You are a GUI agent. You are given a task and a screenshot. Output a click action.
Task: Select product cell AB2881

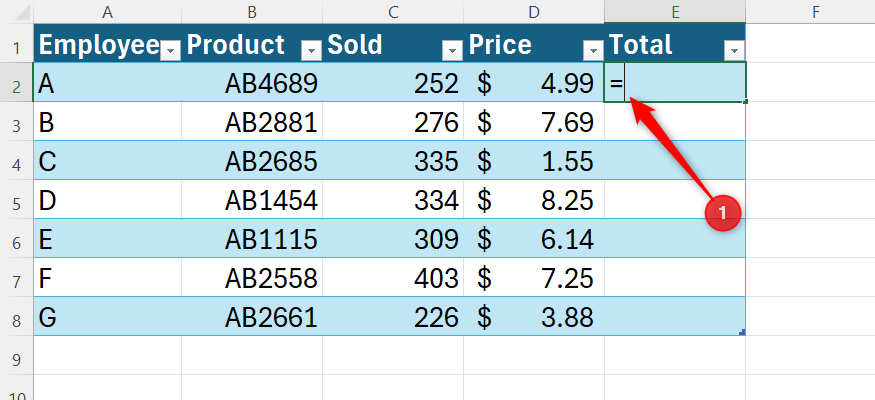click(x=252, y=121)
